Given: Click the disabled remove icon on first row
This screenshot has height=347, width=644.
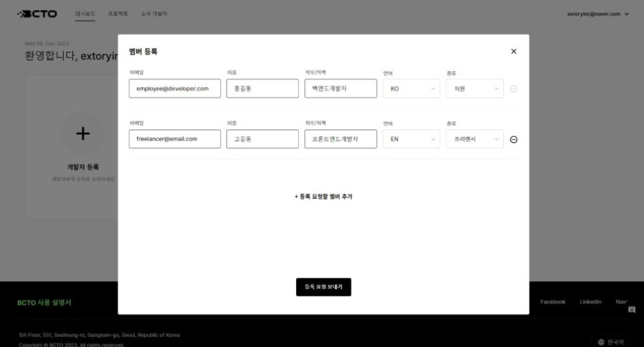Looking at the screenshot, I should 513,89.
